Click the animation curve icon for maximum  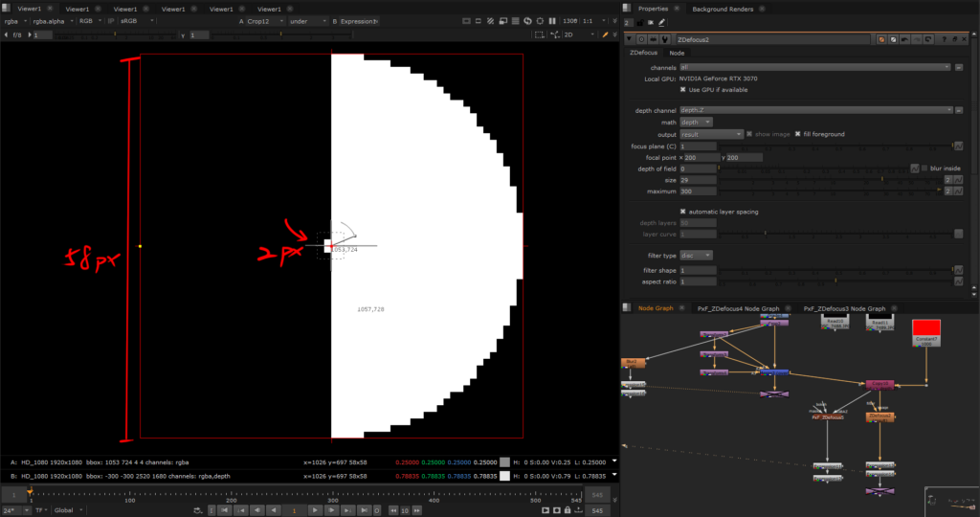958,191
